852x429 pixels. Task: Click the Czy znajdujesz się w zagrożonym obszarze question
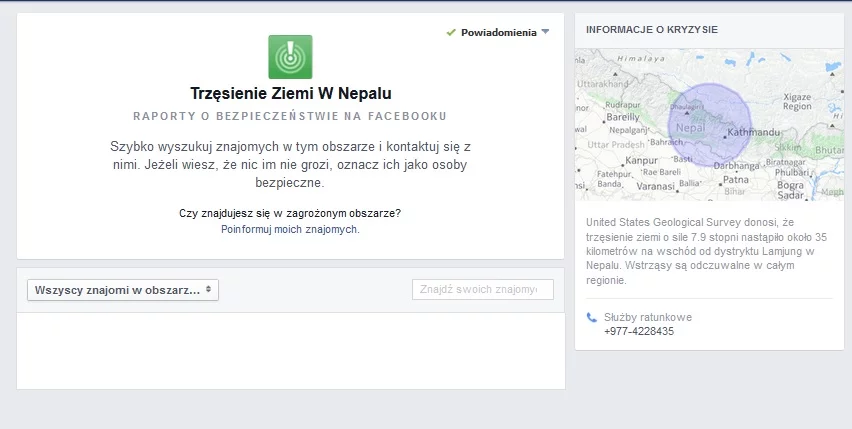tap(290, 213)
